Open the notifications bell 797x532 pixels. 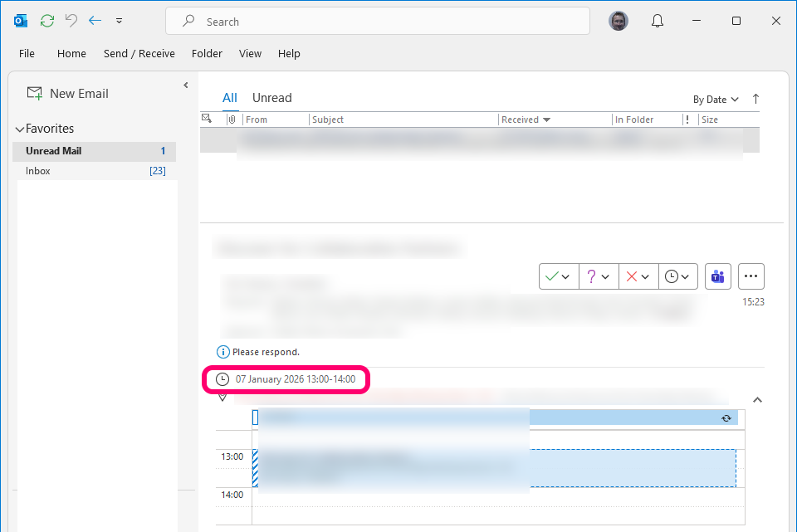click(x=658, y=21)
